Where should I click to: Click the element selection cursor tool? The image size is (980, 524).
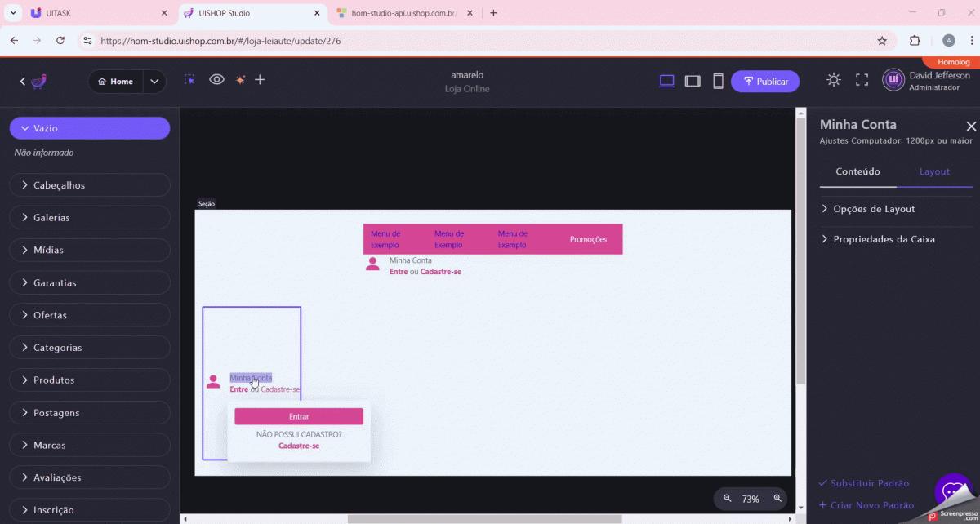point(189,80)
